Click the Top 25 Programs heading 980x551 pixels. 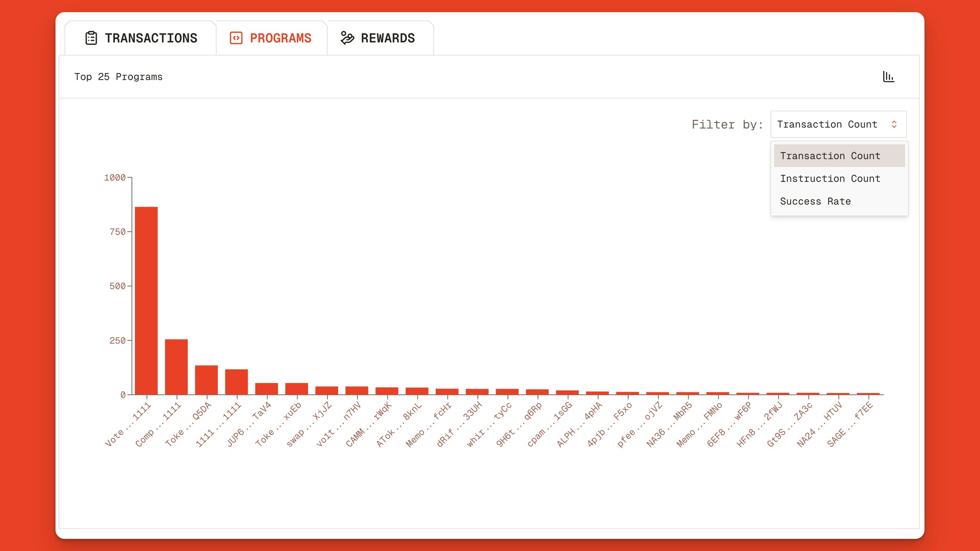coord(118,77)
